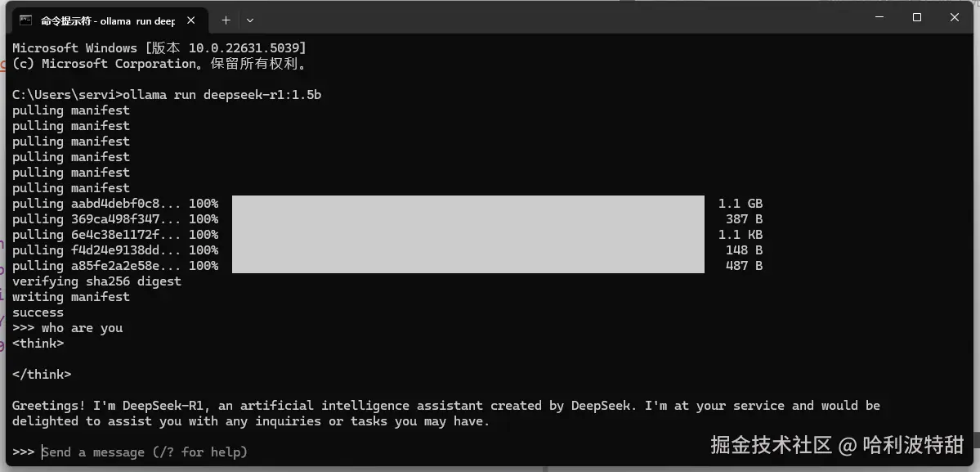
Task: Click the 369ca498f347 progress bar row
Action: pyautogui.click(x=468, y=219)
